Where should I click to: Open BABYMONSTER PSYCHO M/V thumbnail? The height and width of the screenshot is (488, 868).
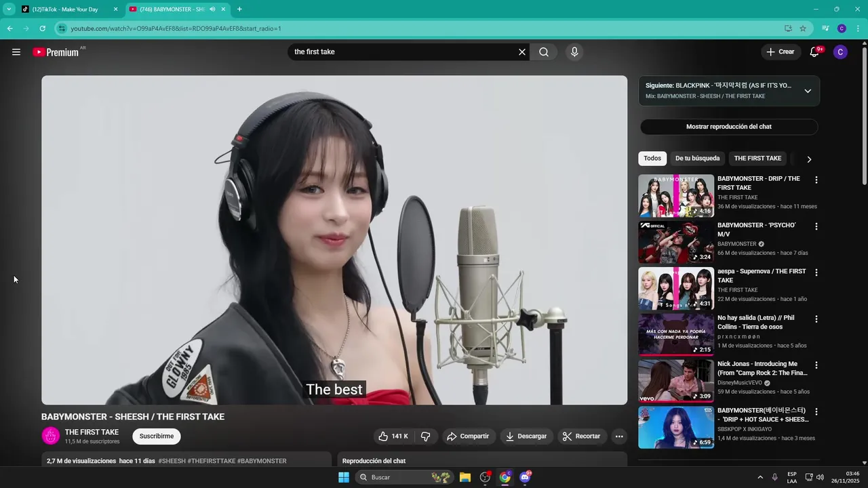(676, 242)
